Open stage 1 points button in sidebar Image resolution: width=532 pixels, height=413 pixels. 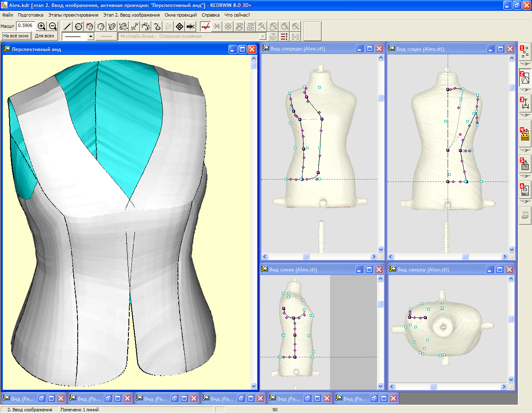tap(525, 52)
